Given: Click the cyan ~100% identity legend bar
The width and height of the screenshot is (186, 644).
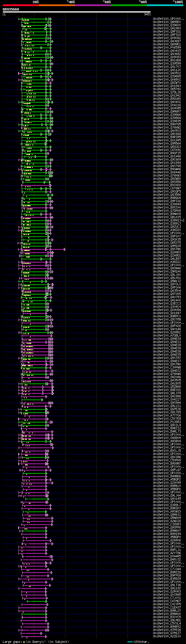Looking at the screenshot, I should (x=165, y=5).
